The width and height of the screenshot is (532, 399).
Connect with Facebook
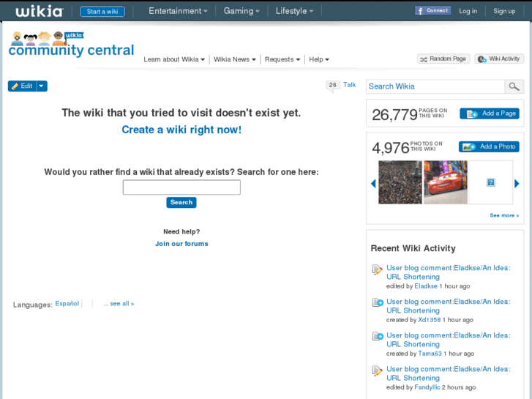coord(432,10)
